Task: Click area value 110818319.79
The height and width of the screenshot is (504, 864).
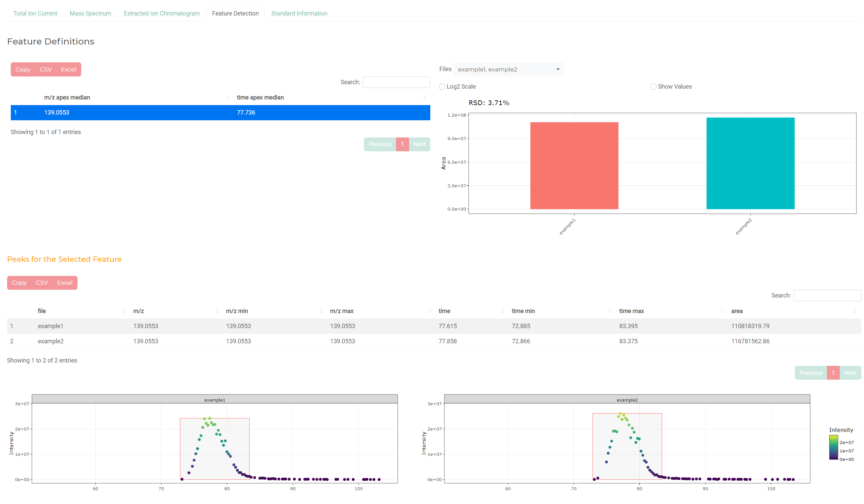Action: [x=750, y=326]
